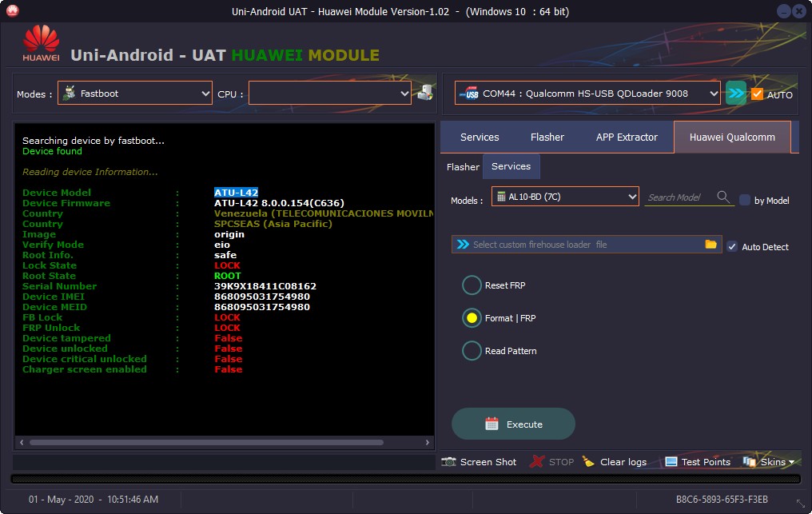Click the Screen Shot camera icon

(448, 461)
